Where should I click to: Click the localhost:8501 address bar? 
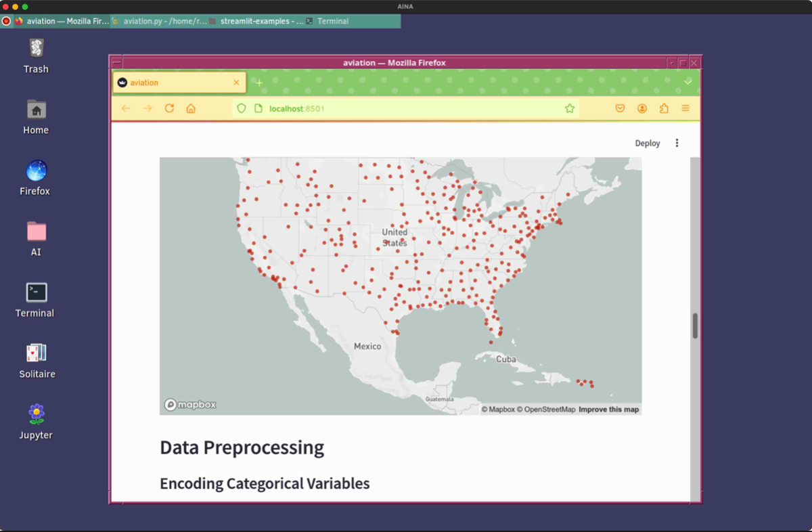(406, 108)
